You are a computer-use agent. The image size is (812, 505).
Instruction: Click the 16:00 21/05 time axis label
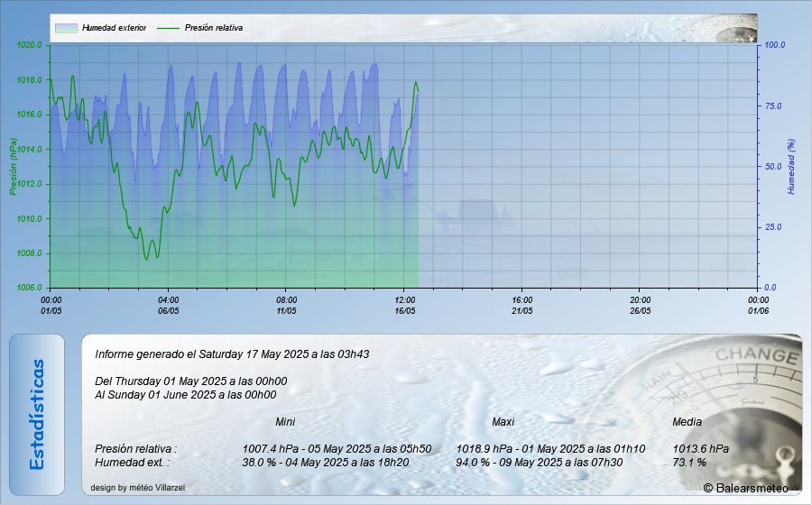point(522,306)
